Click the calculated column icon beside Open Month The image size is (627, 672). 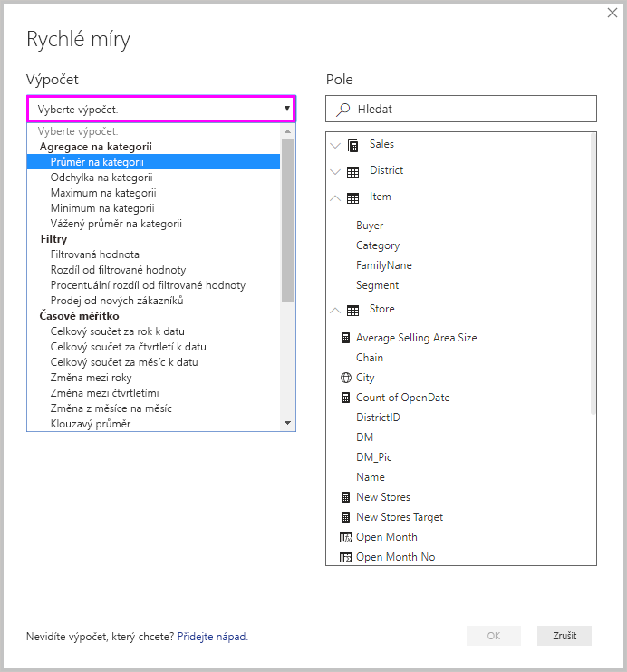pyautogui.click(x=345, y=537)
